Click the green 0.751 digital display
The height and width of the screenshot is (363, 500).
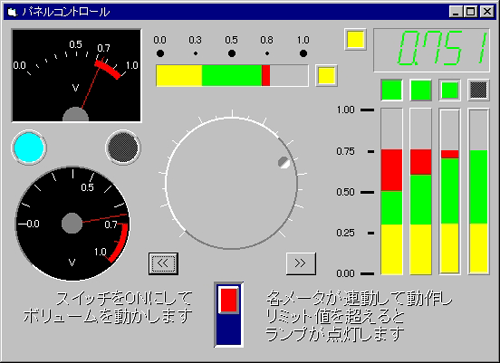(x=431, y=50)
